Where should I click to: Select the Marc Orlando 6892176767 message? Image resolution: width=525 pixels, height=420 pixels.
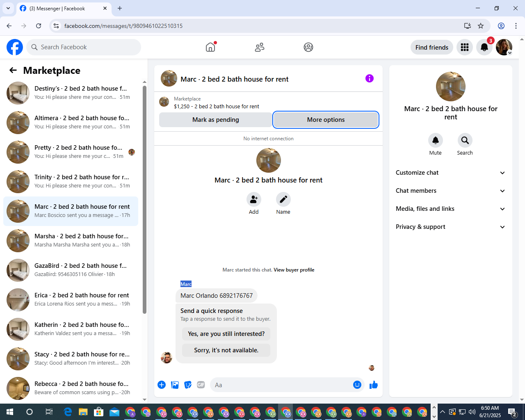[217, 296]
